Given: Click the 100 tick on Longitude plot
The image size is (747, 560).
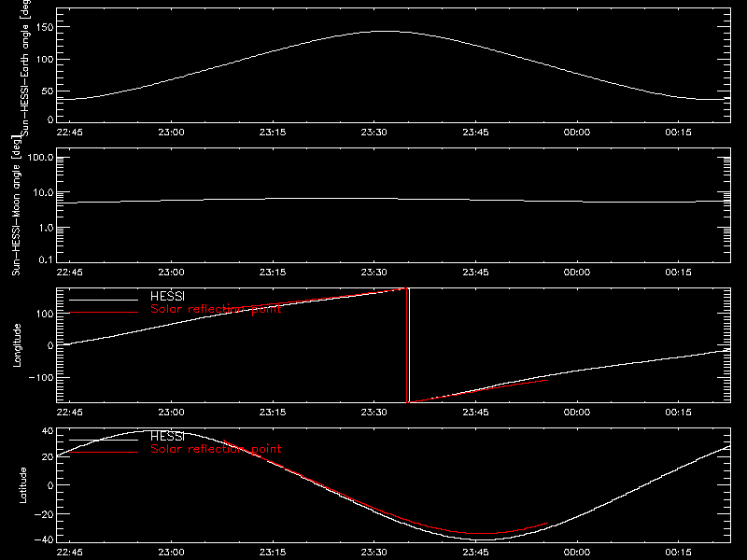Looking at the screenshot, I should click(45, 314).
